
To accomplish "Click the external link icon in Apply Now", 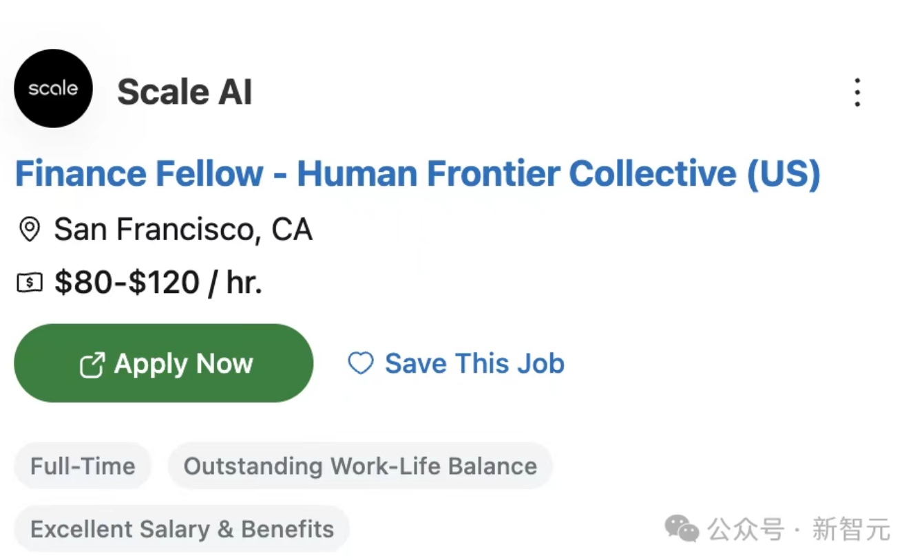I will pyautogui.click(x=92, y=365).
